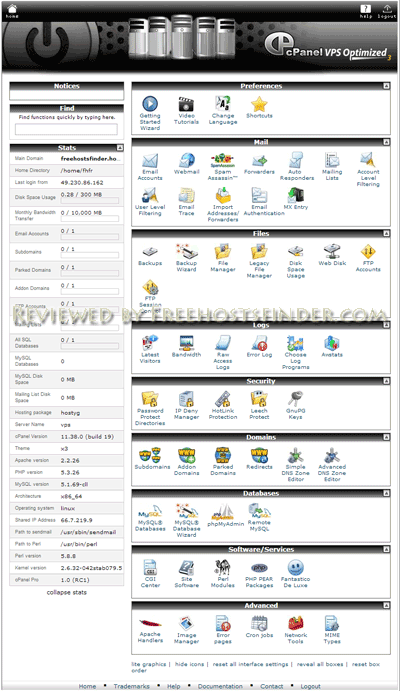Collapse the Domains box
400x691 pixels.
coord(386,437)
